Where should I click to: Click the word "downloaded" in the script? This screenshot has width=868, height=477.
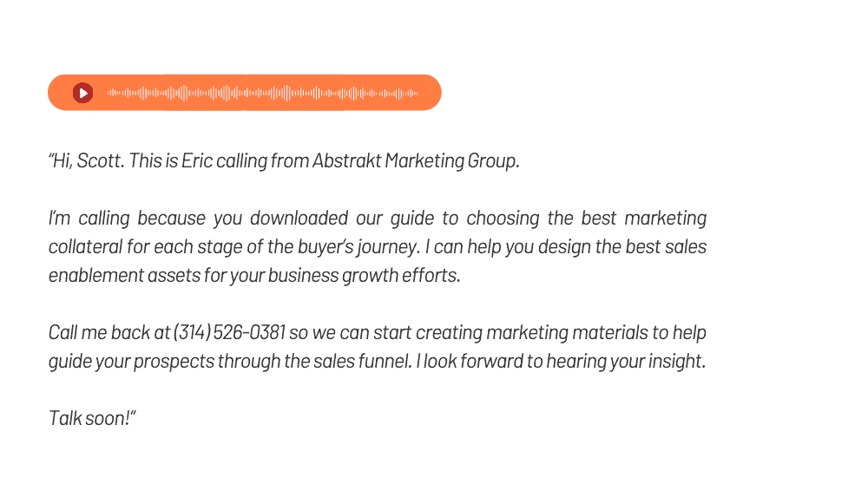click(299, 218)
